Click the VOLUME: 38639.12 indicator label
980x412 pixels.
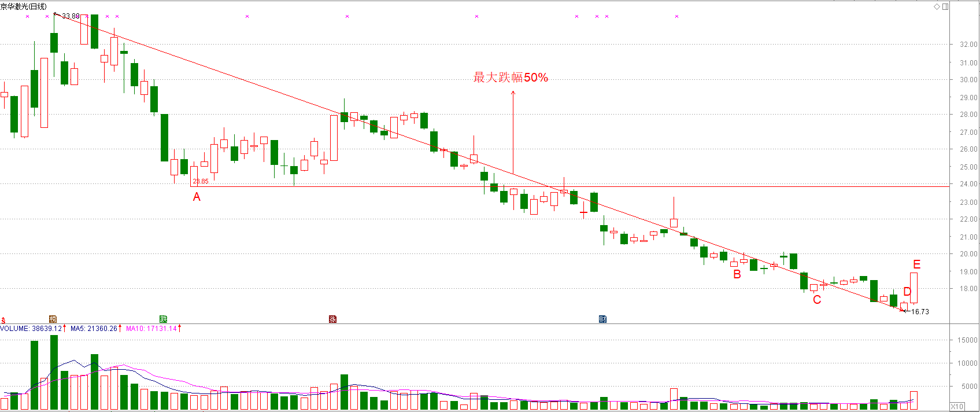(x=31, y=329)
